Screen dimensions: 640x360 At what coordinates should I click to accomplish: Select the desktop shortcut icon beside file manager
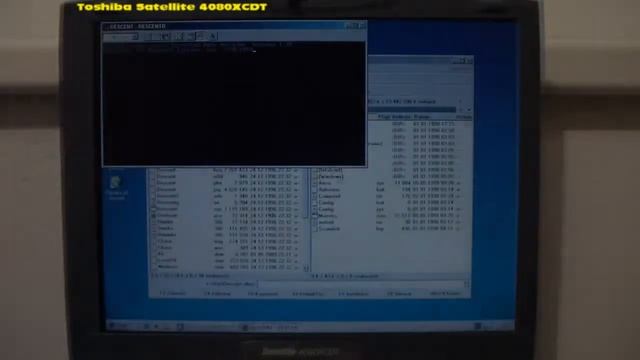pyautogui.click(x=116, y=188)
